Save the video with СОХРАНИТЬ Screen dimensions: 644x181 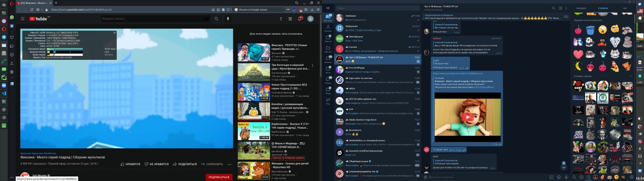click(x=212, y=164)
